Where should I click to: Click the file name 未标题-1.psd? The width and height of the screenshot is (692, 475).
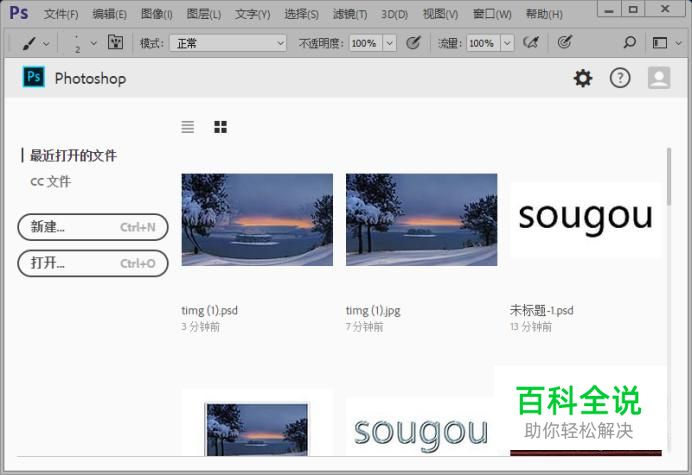click(x=542, y=310)
